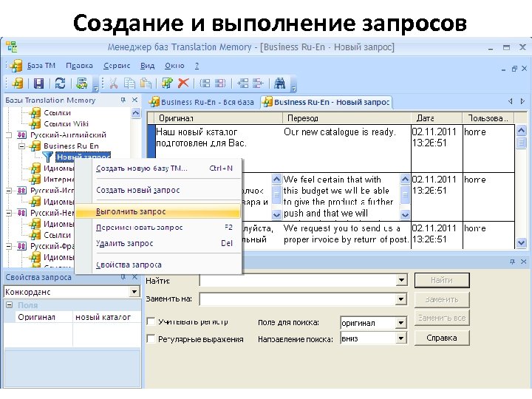
Task: Choose Удалить запрос in context menu
Action: [x=158, y=243]
